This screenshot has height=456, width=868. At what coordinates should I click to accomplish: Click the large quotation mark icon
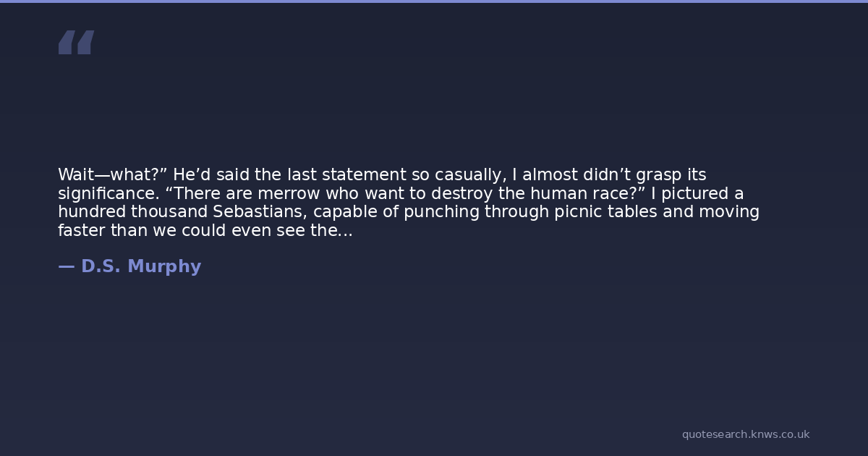(76, 43)
